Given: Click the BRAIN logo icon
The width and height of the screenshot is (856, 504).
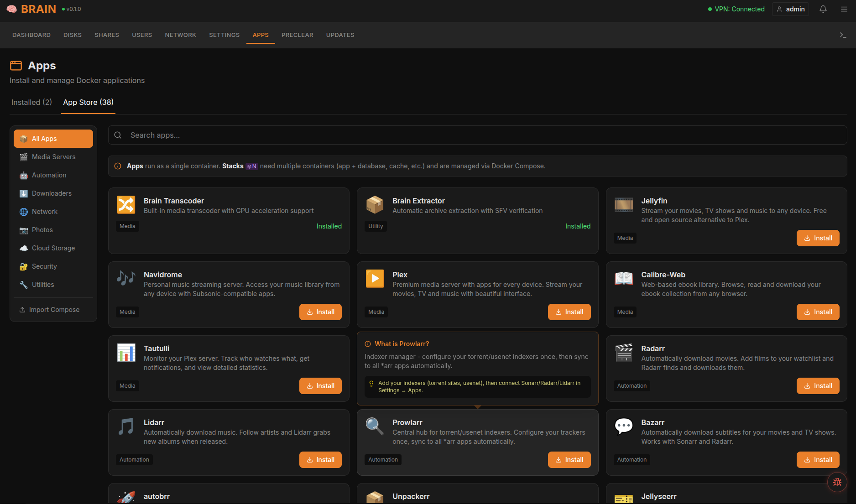Looking at the screenshot, I should 12,9.
